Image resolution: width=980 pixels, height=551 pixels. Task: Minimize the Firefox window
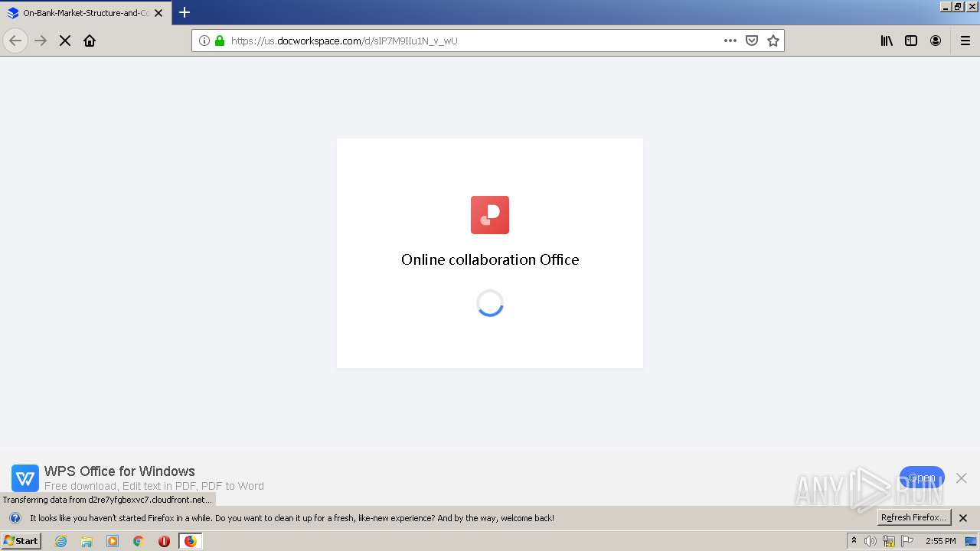pos(945,6)
